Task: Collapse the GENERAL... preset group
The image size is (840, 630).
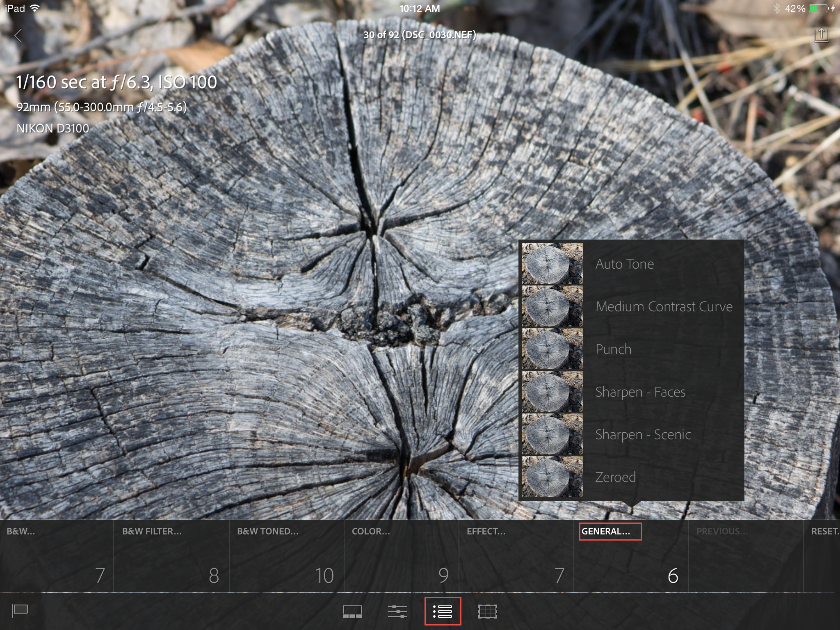Action: [631, 556]
